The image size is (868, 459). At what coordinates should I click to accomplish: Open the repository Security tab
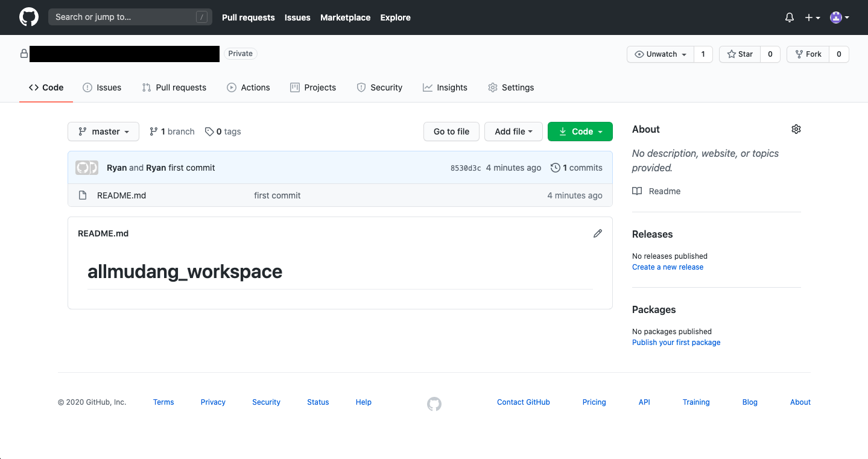tap(379, 87)
